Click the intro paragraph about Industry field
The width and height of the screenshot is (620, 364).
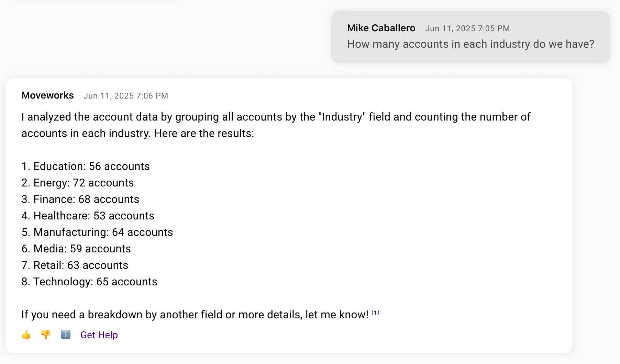pos(276,125)
